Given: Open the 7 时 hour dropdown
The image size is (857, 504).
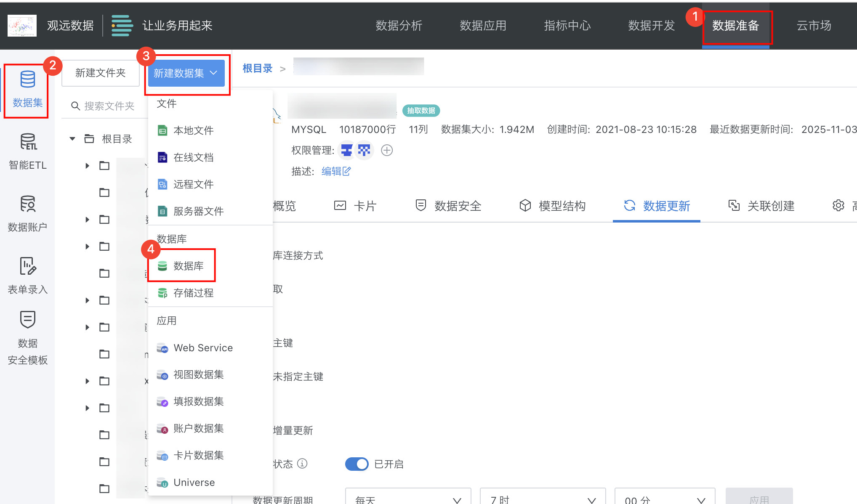Looking at the screenshot, I should pos(542,499).
